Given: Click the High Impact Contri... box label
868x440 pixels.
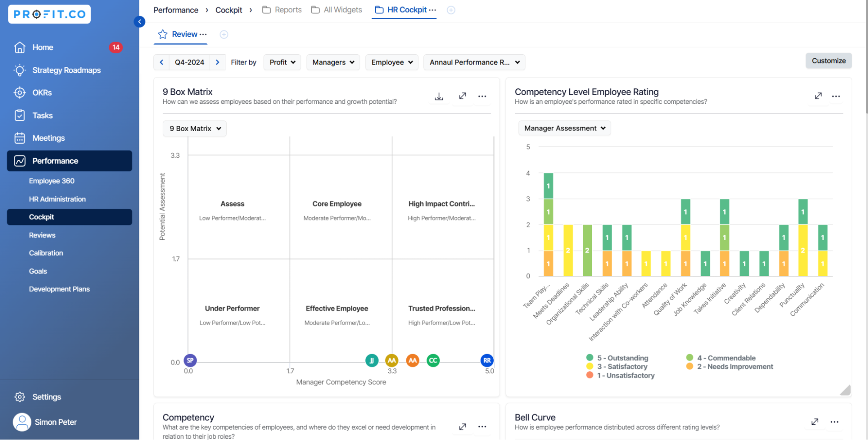Looking at the screenshot, I should tap(442, 204).
